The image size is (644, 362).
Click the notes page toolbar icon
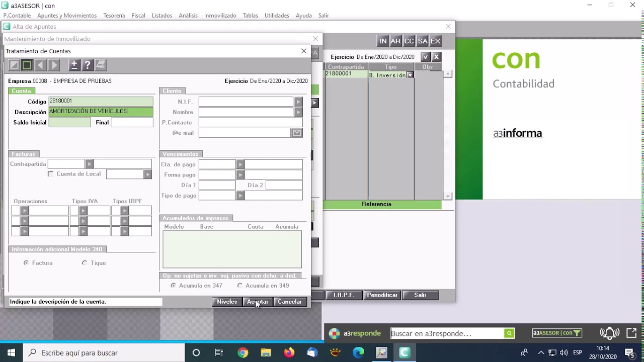tap(101, 65)
